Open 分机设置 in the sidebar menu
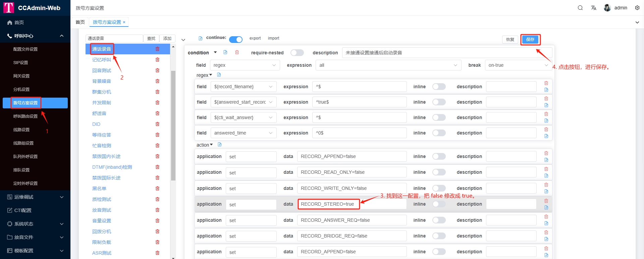 click(x=21, y=90)
